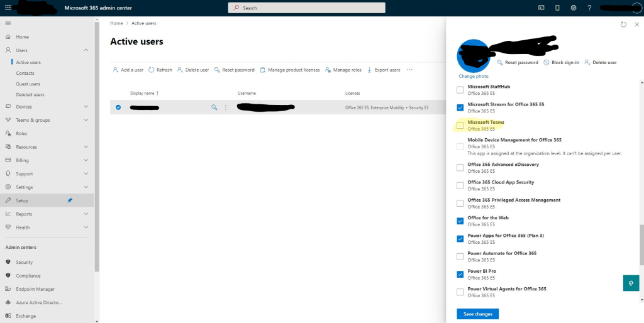Click the settings gear icon in header
The width and height of the screenshot is (644, 323).
[574, 8]
